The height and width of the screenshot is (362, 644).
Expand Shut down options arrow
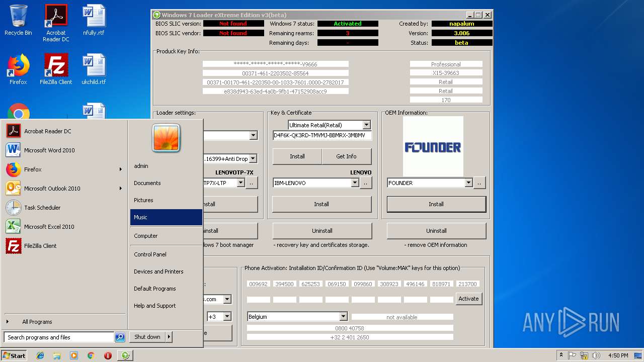tap(169, 337)
